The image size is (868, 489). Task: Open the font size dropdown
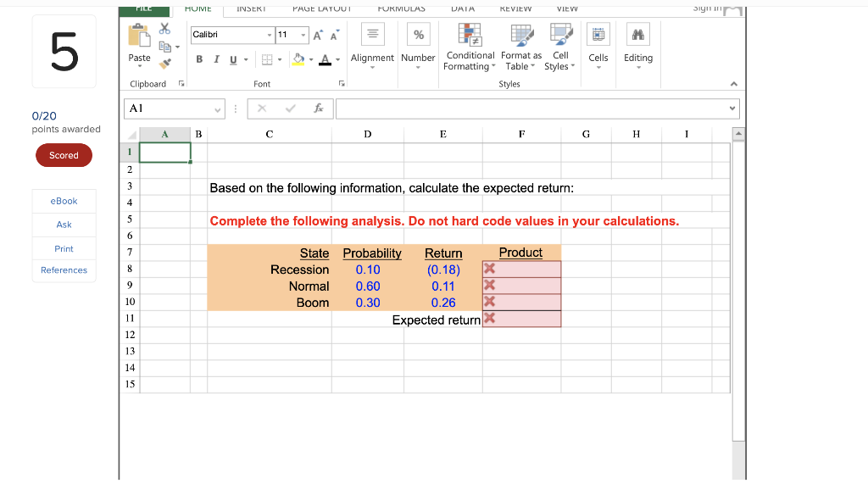(303, 36)
